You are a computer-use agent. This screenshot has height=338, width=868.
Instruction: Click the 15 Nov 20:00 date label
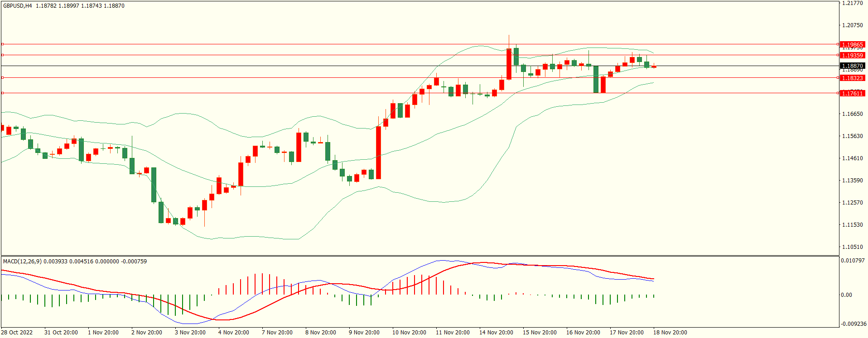pos(540,333)
